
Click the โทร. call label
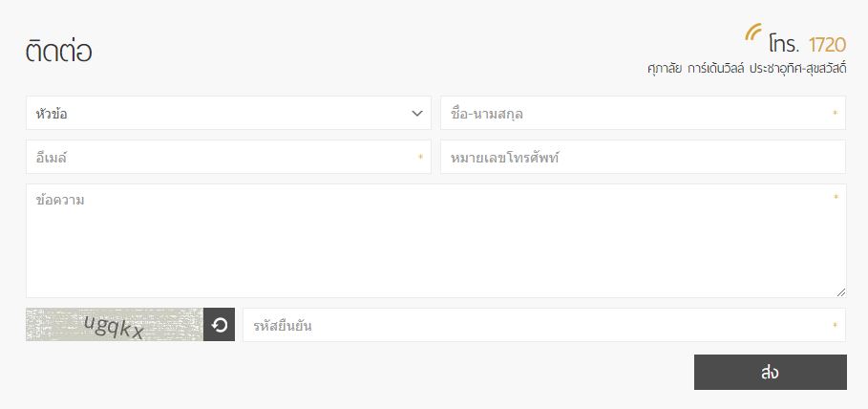coord(785,44)
